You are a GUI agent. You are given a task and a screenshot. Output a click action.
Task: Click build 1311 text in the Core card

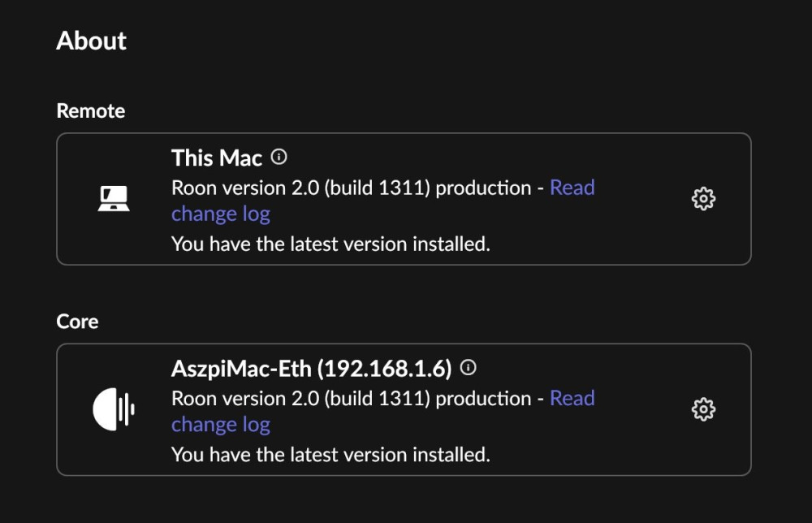coord(377,398)
